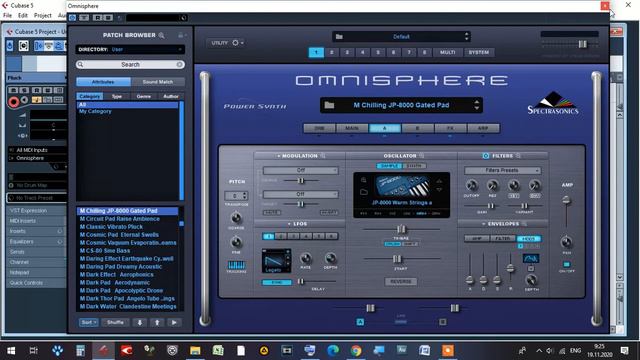
Task: Click the folder icon beside Default multi name
Action: coord(339,36)
